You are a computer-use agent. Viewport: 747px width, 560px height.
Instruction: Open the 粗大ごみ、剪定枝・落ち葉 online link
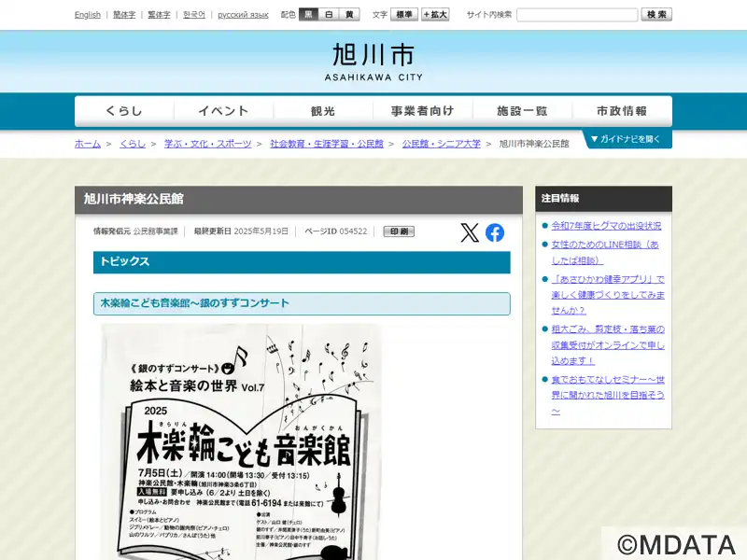(608, 344)
